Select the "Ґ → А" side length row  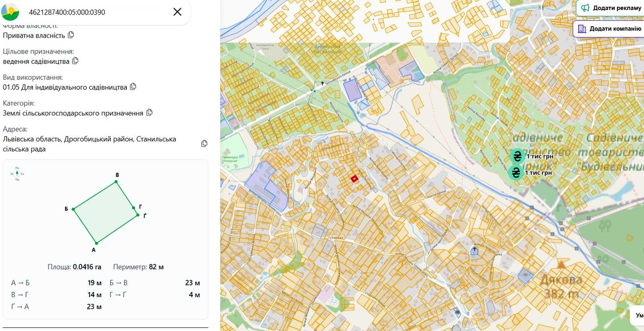pyautogui.click(x=56, y=307)
